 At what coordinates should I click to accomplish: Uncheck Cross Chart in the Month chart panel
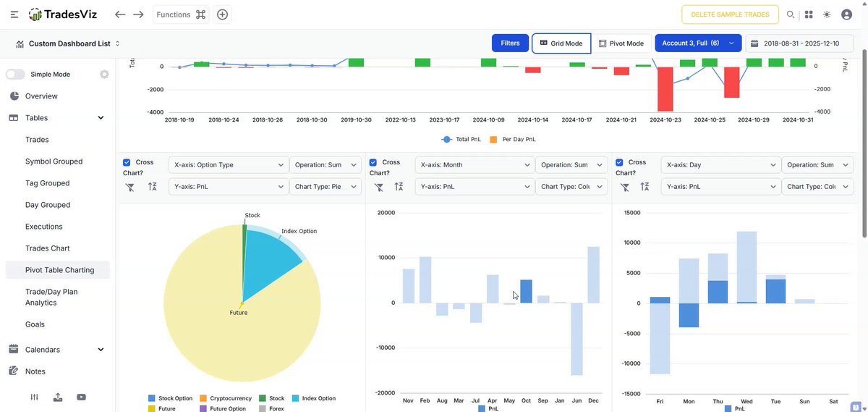tap(373, 162)
